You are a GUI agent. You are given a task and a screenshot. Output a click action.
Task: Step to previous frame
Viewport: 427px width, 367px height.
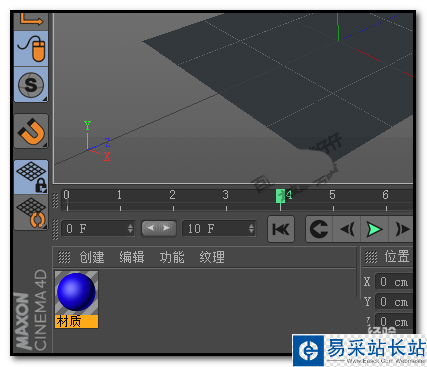tap(347, 229)
